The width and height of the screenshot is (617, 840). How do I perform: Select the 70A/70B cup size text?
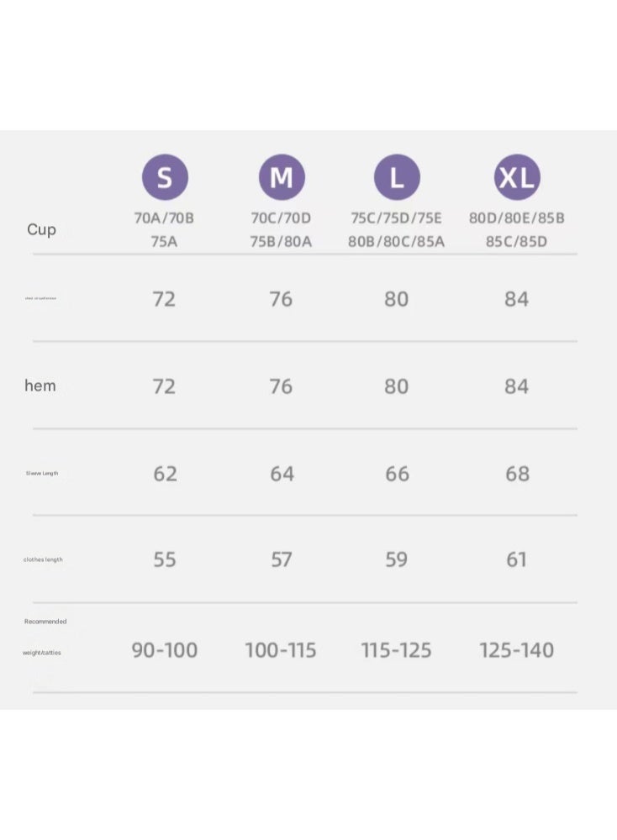(x=164, y=218)
